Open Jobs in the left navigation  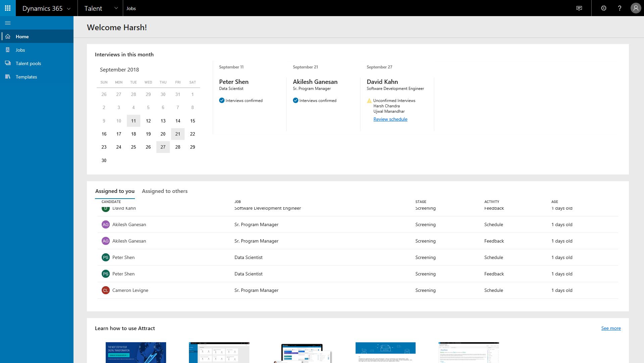click(x=20, y=50)
